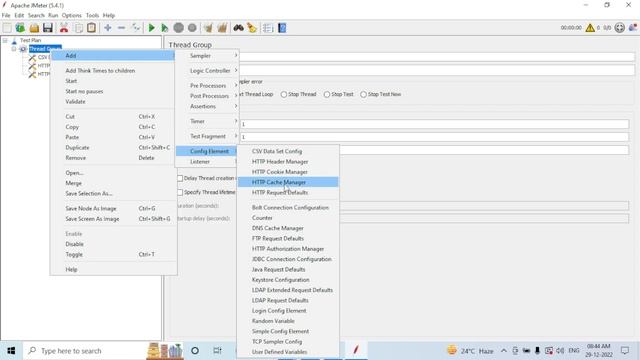Click the Clear All brooms toolbar icon
This screenshot has width=640, height=360.
coord(222,28)
